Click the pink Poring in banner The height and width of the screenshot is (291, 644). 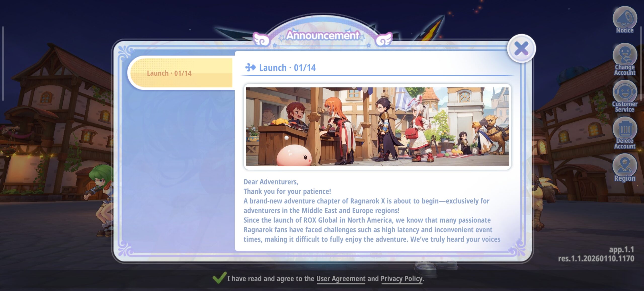pyautogui.click(x=294, y=156)
